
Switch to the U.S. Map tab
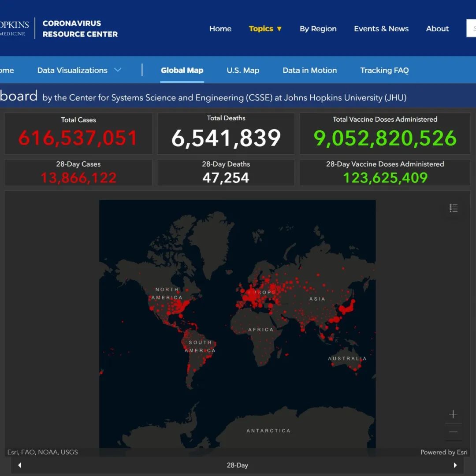pos(243,70)
